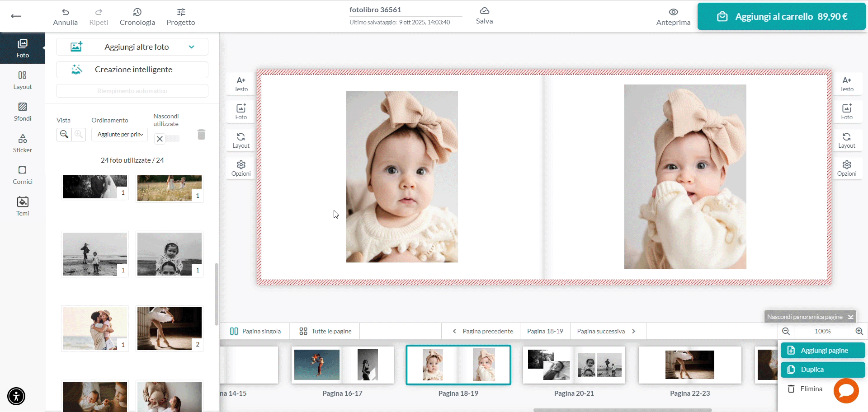Click the zoom in magnifier near 100%
Viewport: 868px width, 412px height.
pyautogui.click(x=859, y=331)
